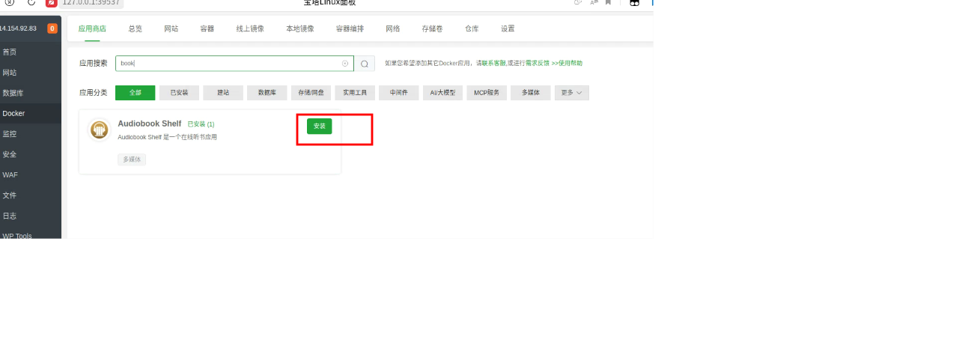Open the 本地镜像 tab
This screenshot has width=980, height=358.
pyautogui.click(x=299, y=28)
